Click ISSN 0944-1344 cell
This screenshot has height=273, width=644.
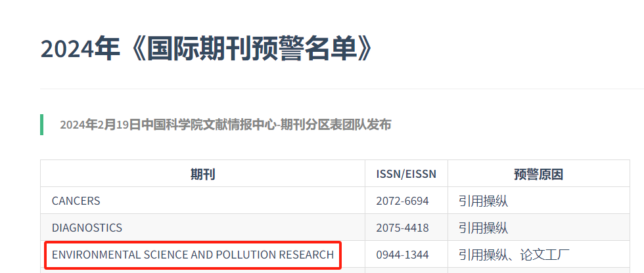(x=402, y=255)
